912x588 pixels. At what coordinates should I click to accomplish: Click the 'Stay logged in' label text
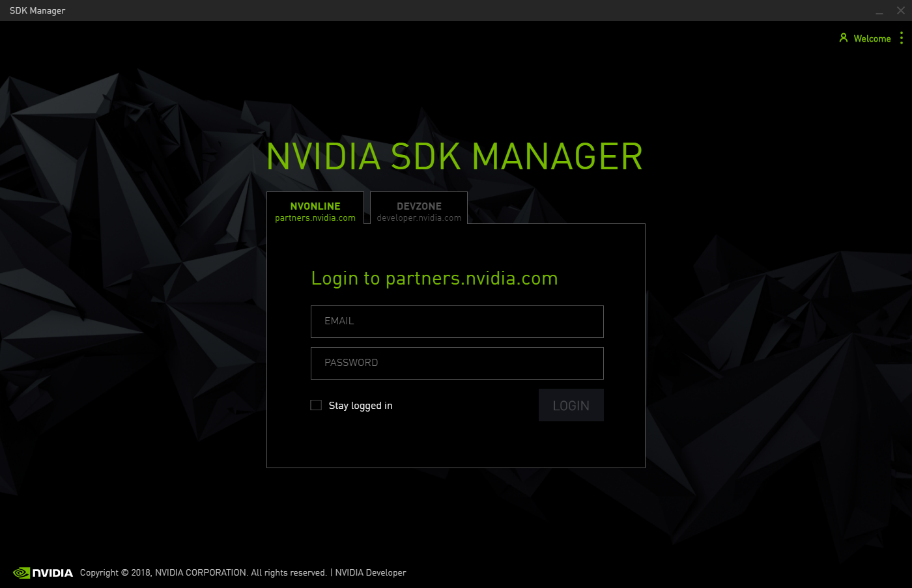point(360,406)
